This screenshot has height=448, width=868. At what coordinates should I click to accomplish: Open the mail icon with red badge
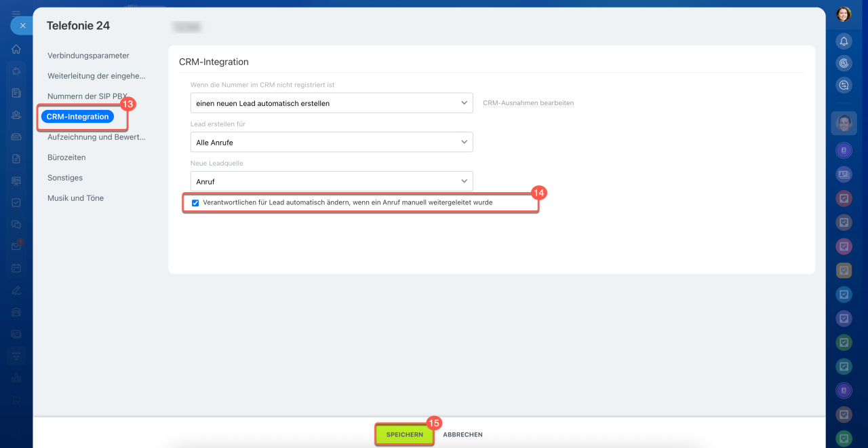(16, 246)
